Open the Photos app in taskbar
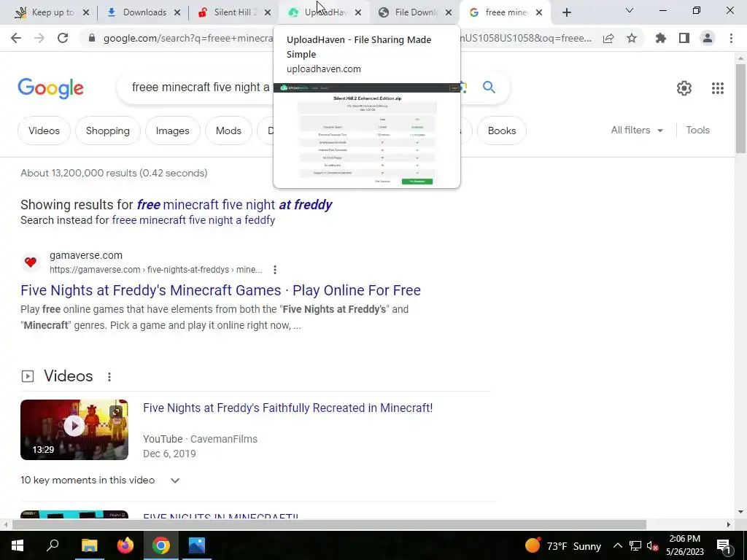 pos(197,545)
